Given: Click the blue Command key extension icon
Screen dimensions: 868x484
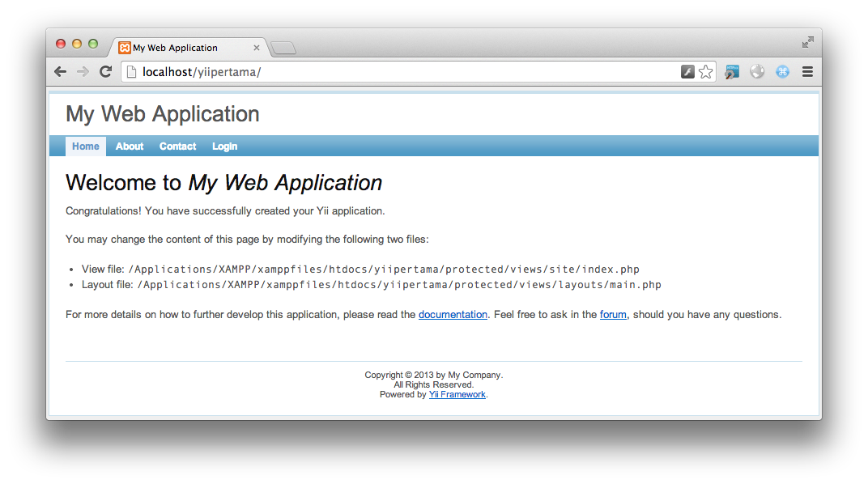Looking at the screenshot, I should 782,71.
